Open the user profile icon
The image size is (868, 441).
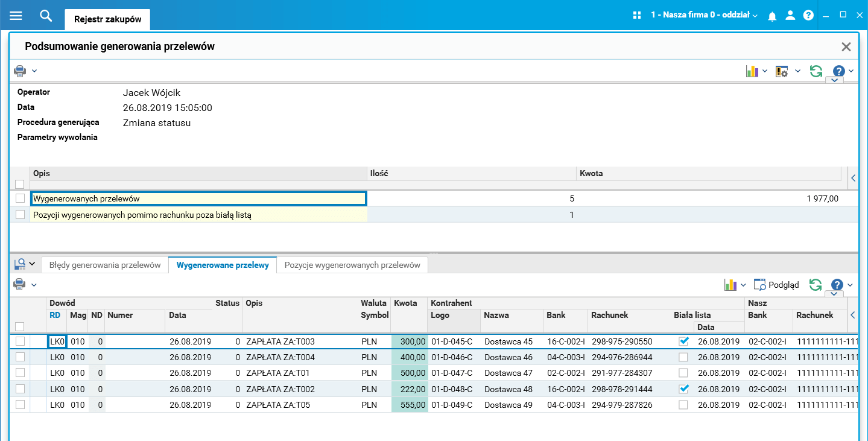[790, 16]
